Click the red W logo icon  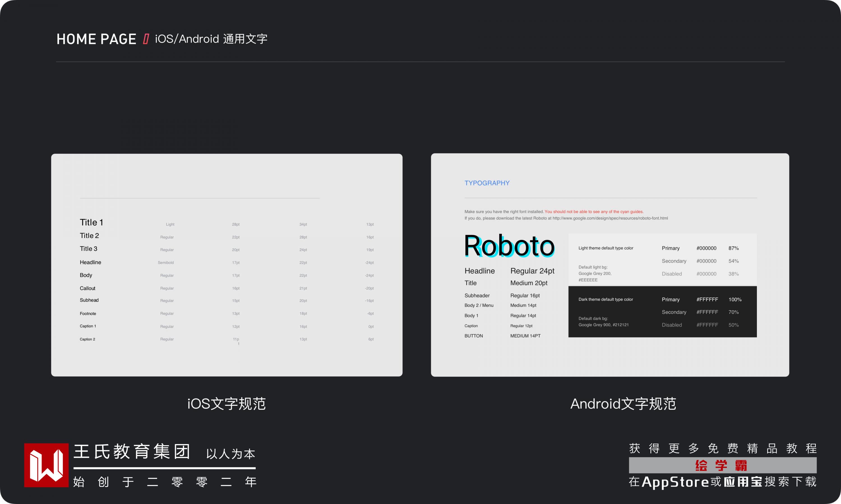click(x=46, y=465)
